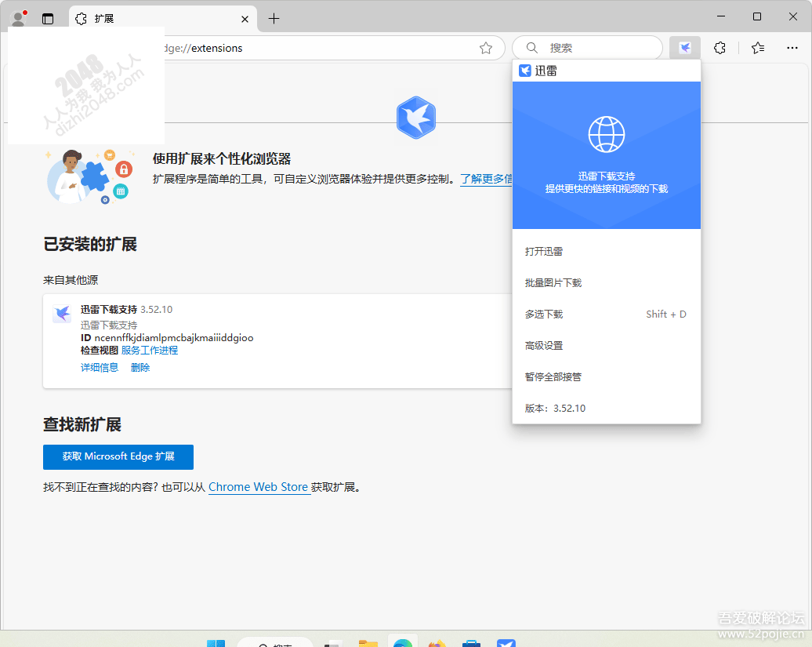Open 高级设置 in the 迅雷 popup

coord(543,345)
